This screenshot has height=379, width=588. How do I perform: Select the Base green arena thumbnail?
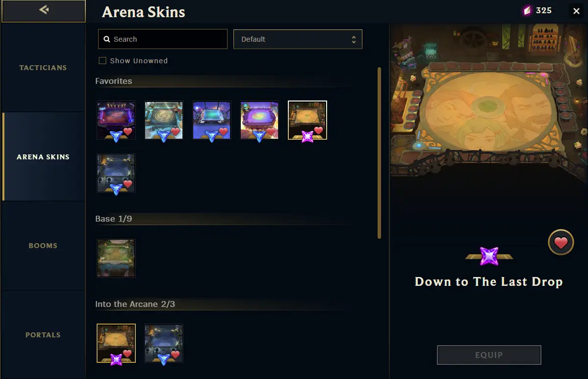click(116, 258)
